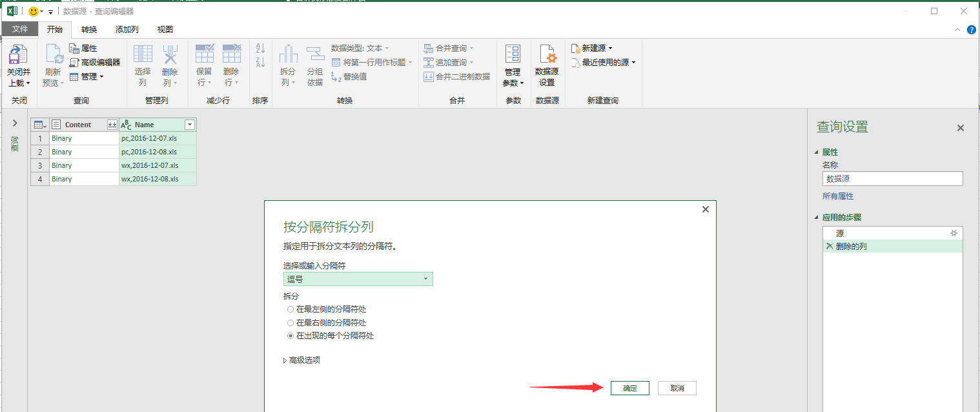
Task: Switch to the View (视图) ribbon tab
Action: click(x=165, y=29)
